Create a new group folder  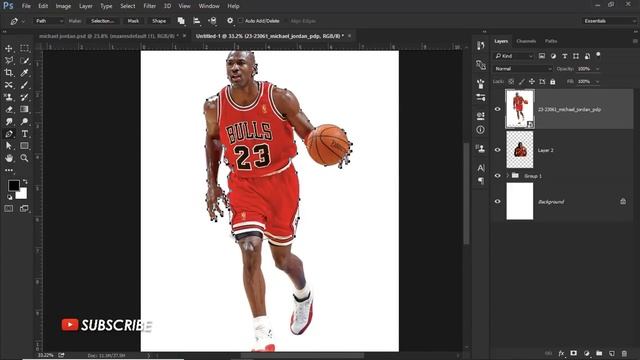coord(599,353)
